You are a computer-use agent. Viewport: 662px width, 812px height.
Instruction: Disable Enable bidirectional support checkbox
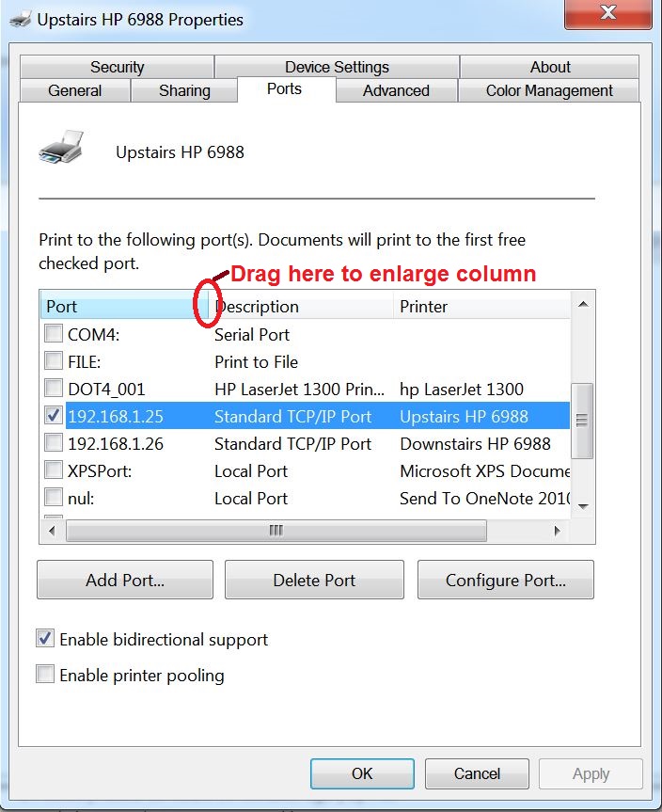pyautogui.click(x=45, y=639)
